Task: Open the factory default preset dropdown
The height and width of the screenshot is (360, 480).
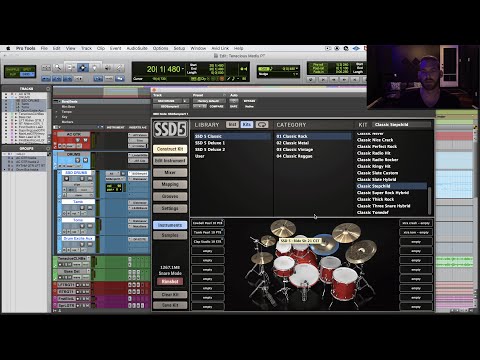Action: tap(209, 101)
